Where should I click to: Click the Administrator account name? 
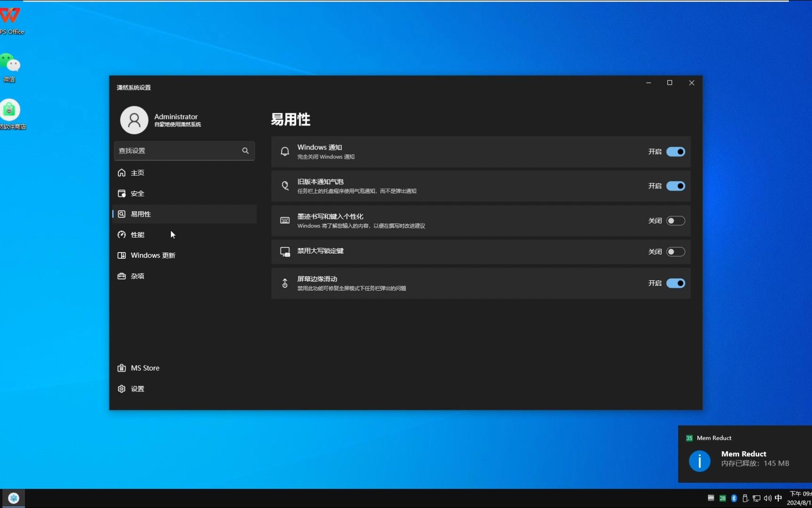pyautogui.click(x=176, y=116)
